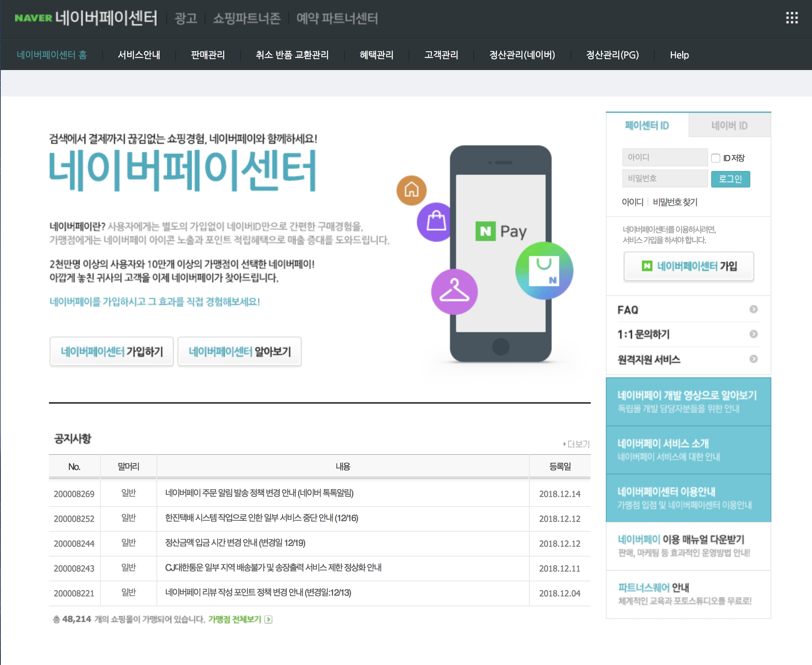The image size is (812, 665).
Task: Open the Help menu
Action: pyautogui.click(x=679, y=55)
